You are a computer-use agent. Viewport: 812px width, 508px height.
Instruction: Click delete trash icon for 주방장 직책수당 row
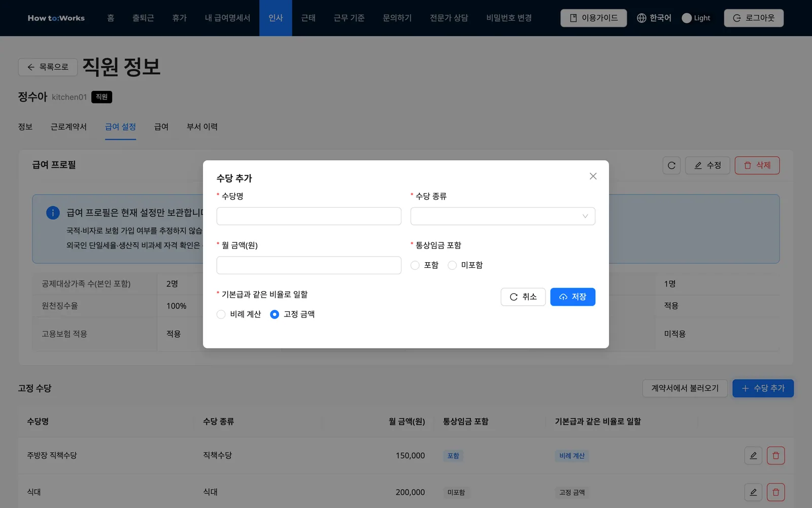point(775,456)
